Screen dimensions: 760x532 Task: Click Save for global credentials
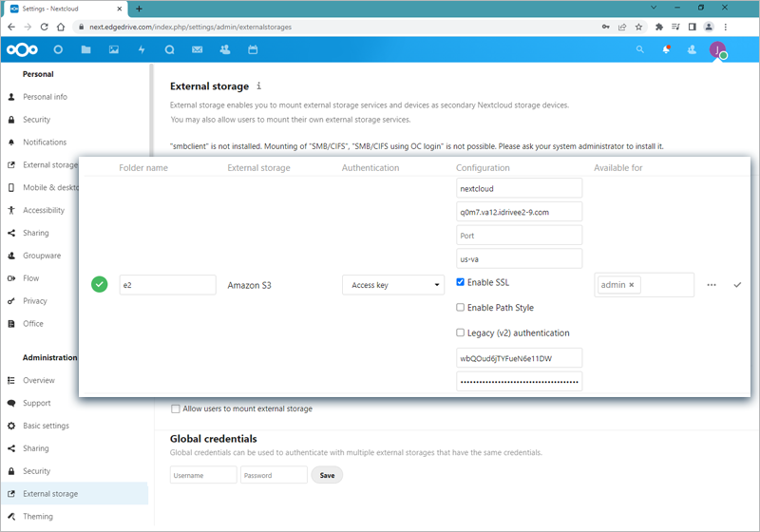[x=327, y=475]
